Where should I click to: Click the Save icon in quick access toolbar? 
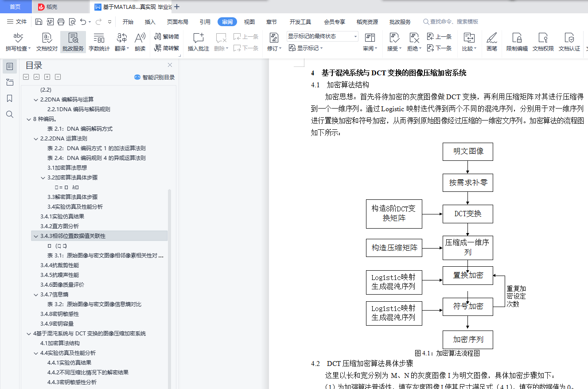click(x=39, y=22)
